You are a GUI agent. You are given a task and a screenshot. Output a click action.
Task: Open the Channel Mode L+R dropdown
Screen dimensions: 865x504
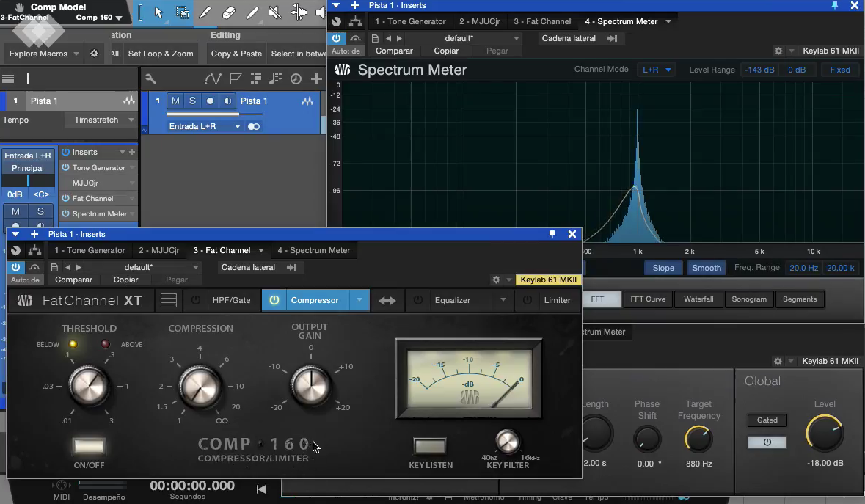pos(657,70)
